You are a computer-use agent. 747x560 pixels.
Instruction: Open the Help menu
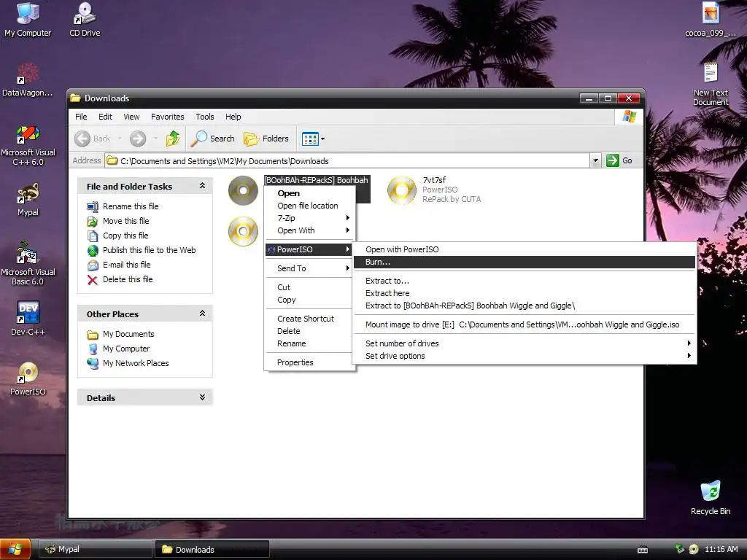click(x=233, y=117)
